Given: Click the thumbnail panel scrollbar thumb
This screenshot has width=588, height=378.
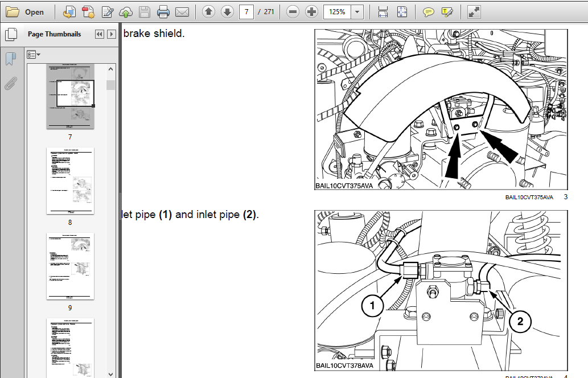Looking at the screenshot, I should pos(110,85).
